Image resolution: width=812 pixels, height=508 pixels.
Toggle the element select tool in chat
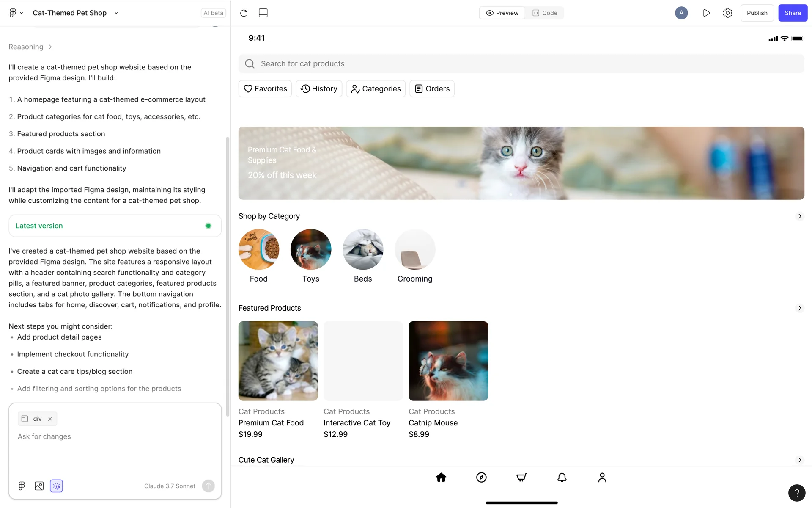click(x=56, y=486)
